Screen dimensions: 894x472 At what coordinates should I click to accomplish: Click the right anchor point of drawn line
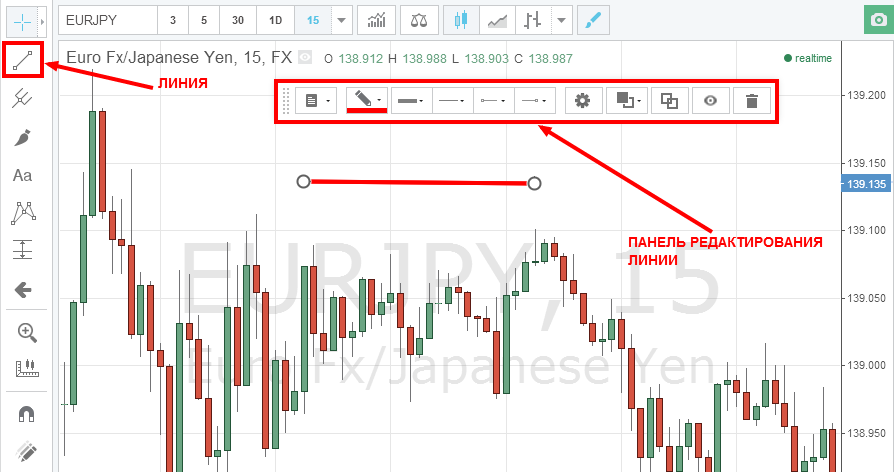(534, 183)
